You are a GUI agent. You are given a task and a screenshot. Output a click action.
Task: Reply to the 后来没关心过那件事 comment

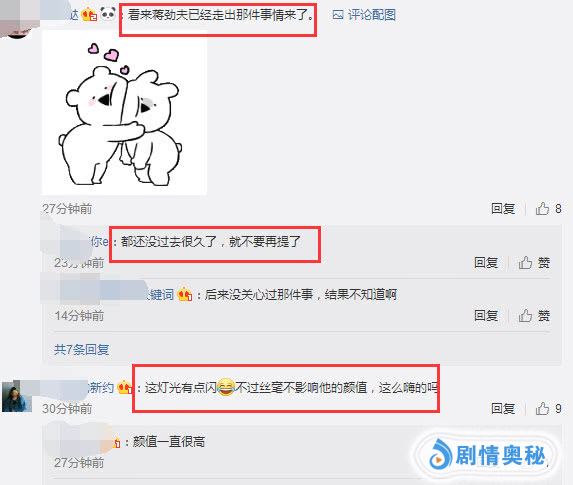coord(486,315)
